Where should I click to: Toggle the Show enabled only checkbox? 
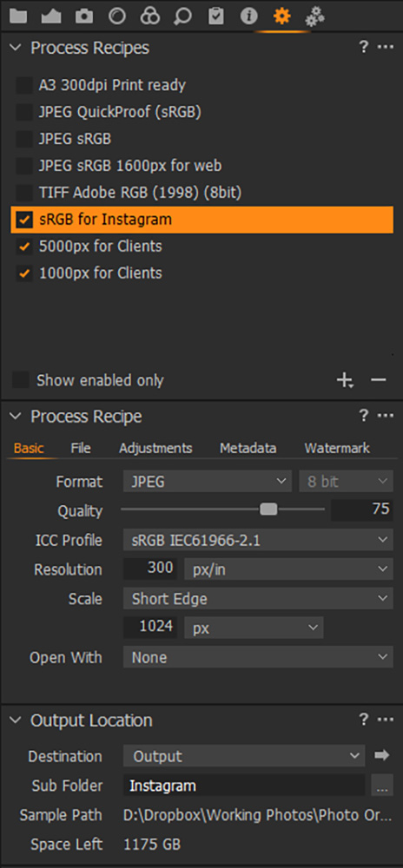[21, 380]
